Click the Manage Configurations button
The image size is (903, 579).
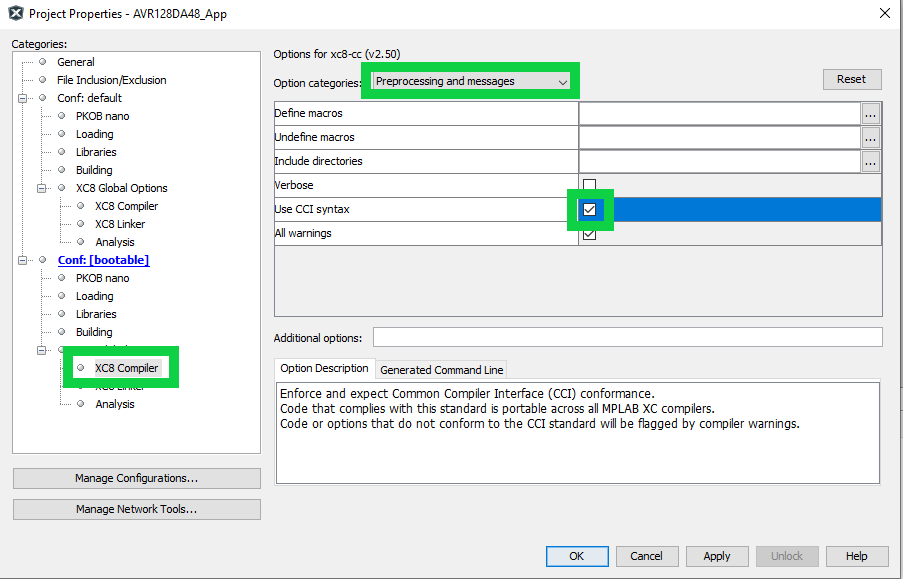click(136, 478)
